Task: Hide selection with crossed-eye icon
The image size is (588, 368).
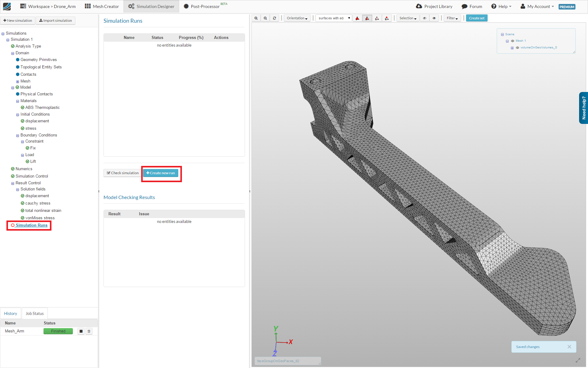Action: tap(424, 18)
